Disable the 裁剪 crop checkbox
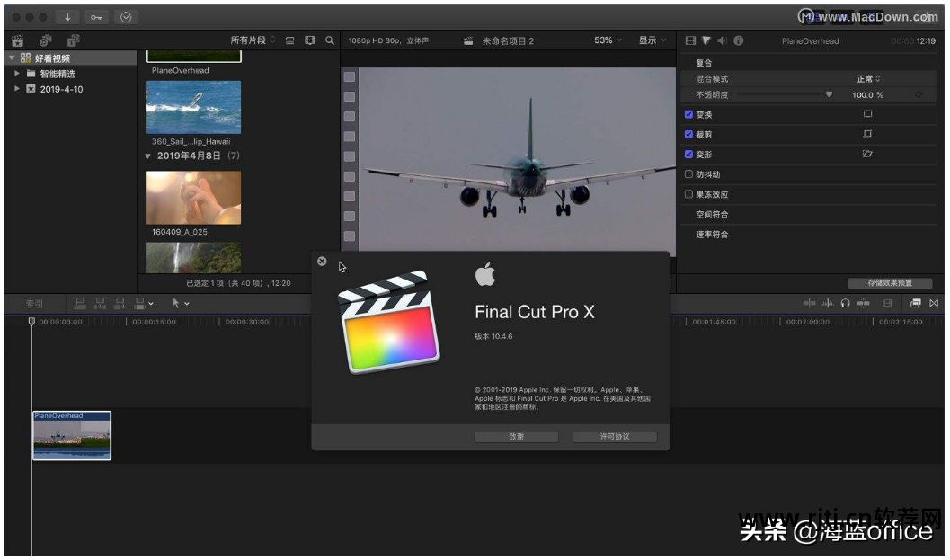Screen dimensions: 950x560 [688, 135]
